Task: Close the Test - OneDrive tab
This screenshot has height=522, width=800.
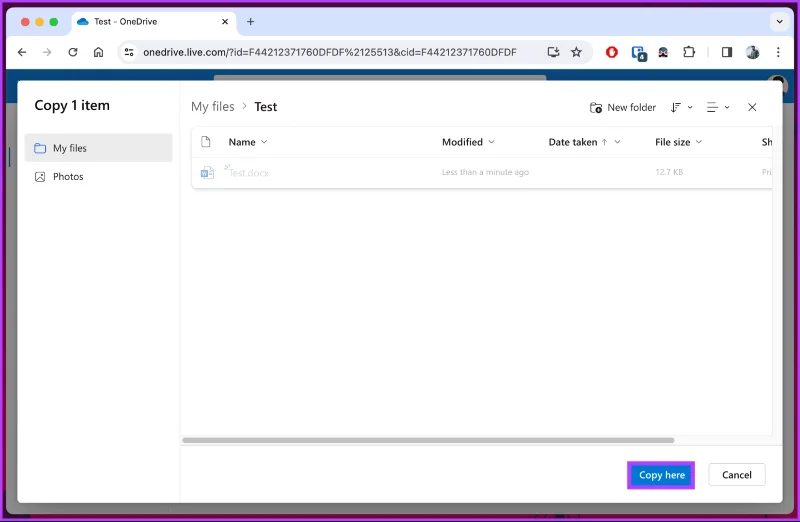Action: tap(225, 22)
